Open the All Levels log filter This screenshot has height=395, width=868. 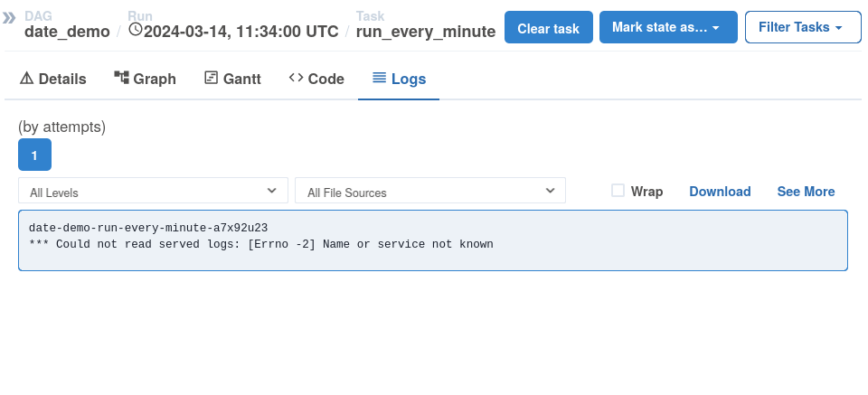point(153,192)
